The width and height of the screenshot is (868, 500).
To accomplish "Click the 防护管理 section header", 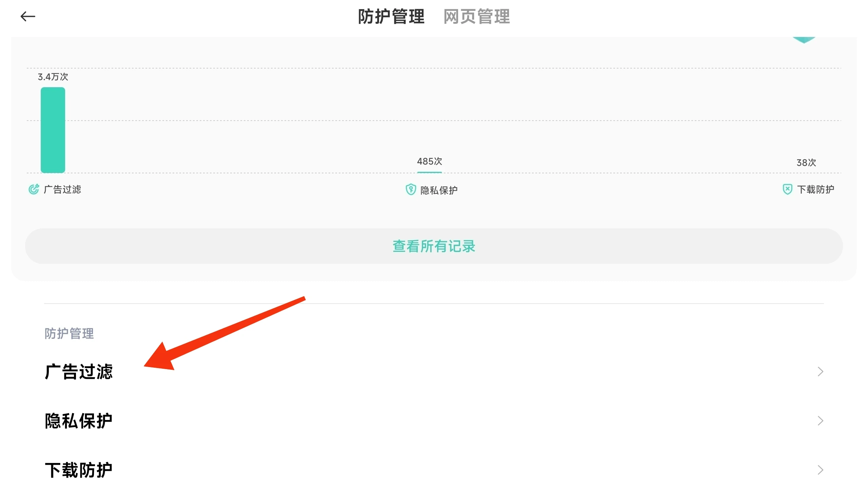I will pos(69,333).
